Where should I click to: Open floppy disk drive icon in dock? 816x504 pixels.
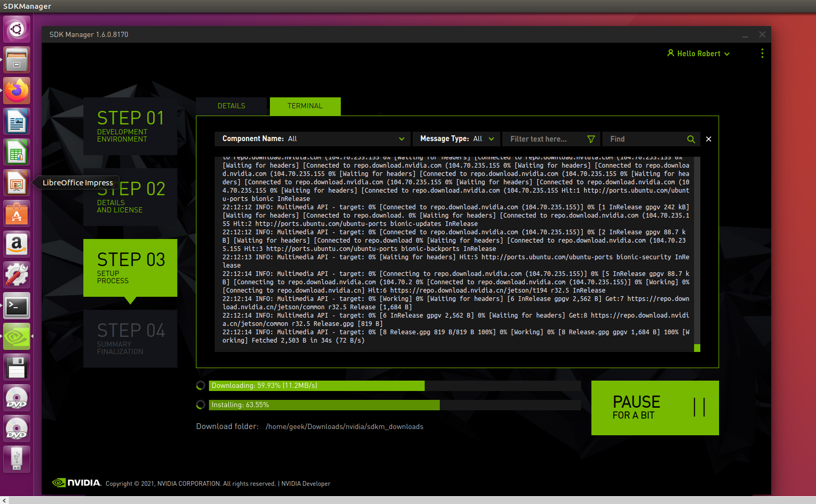point(17,367)
